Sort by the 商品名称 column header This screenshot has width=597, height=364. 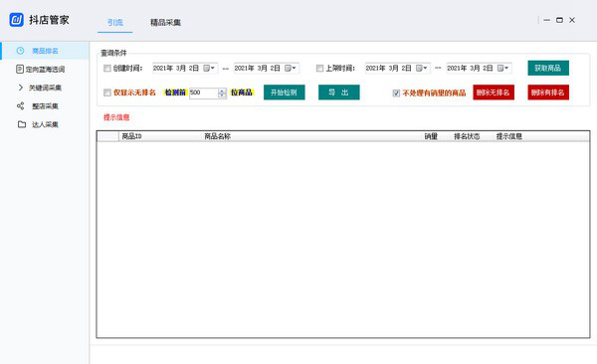point(217,136)
